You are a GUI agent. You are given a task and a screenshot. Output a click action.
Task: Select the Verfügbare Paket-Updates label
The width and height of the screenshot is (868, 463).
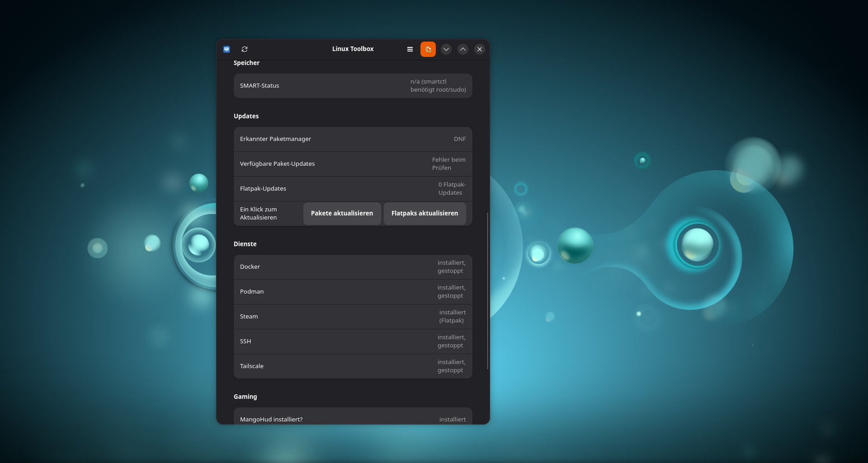(x=277, y=164)
